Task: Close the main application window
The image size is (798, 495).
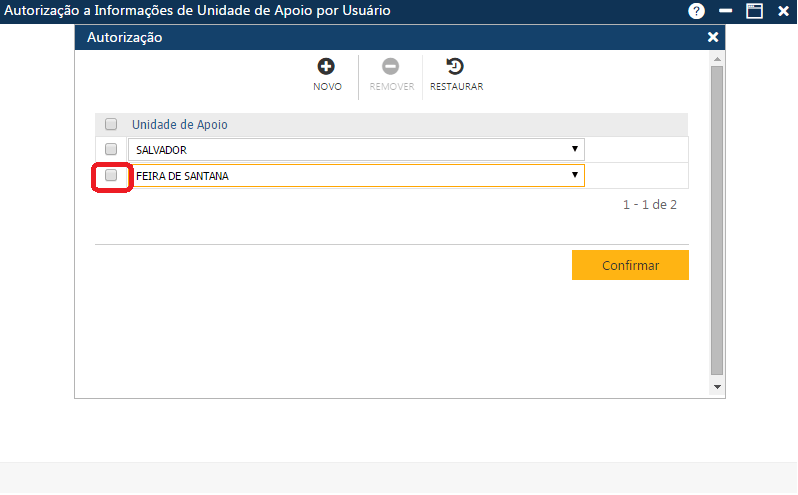Action: (x=783, y=11)
